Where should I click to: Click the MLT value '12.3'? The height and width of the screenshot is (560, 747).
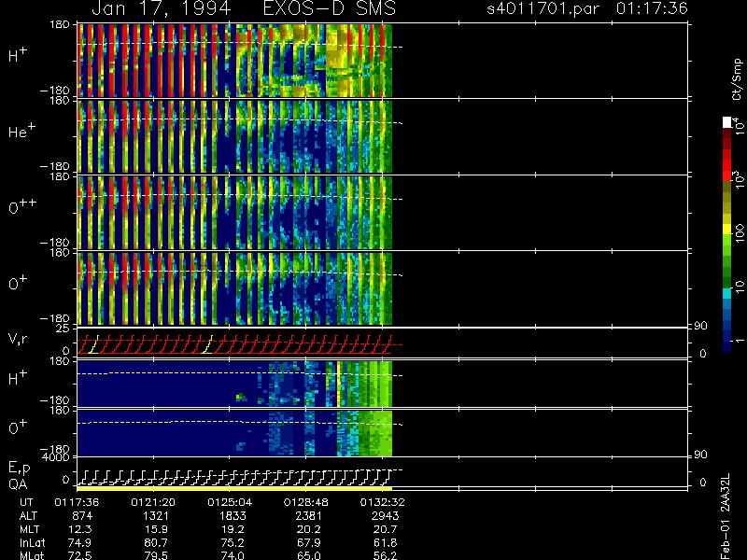pos(82,529)
